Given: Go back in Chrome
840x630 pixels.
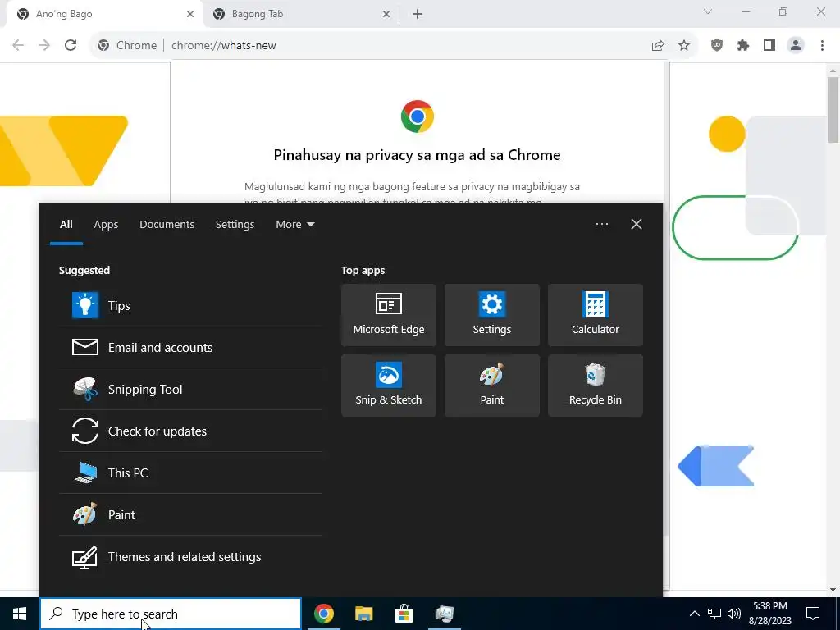Looking at the screenshot, I should 18,45.
